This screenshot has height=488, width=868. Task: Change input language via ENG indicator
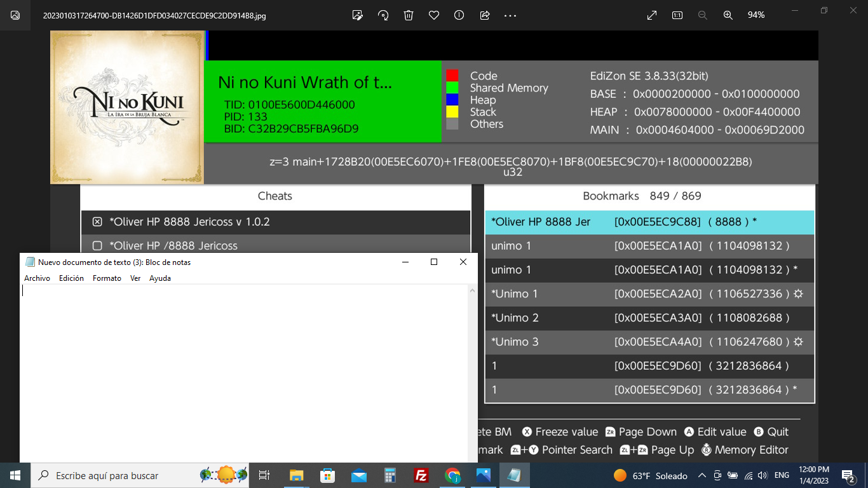pyautogui.click(x=782, y=475)
